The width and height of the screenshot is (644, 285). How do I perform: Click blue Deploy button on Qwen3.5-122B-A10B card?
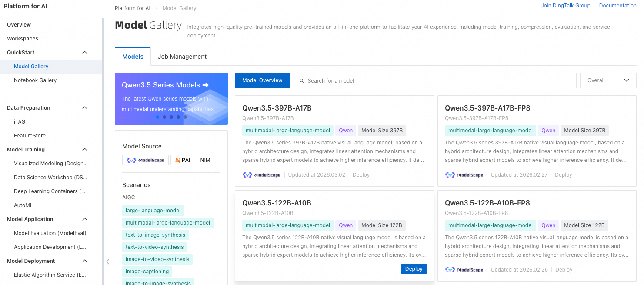(414, 269)
